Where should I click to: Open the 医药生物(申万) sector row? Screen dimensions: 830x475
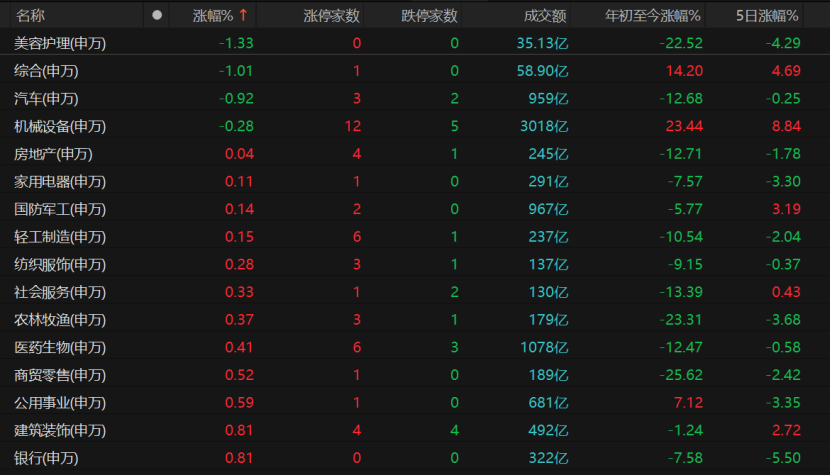coord(415,347)
